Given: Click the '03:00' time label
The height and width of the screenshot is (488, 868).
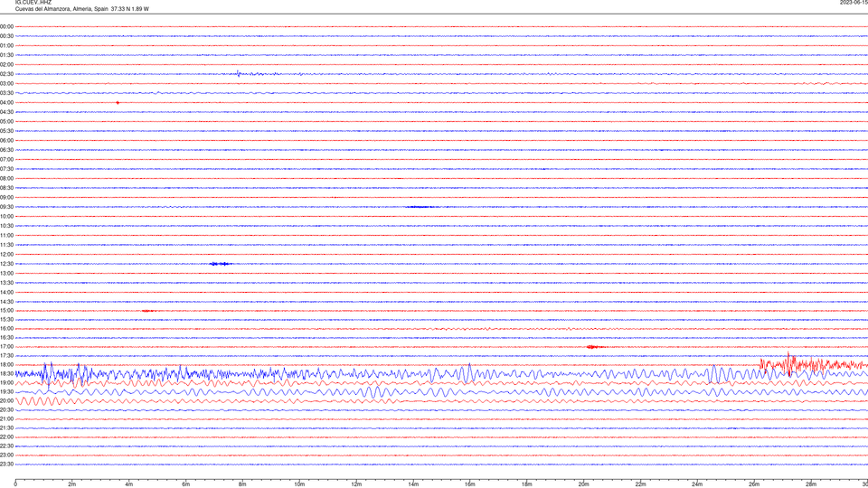Looking at the screenshot, I should 6,83.
